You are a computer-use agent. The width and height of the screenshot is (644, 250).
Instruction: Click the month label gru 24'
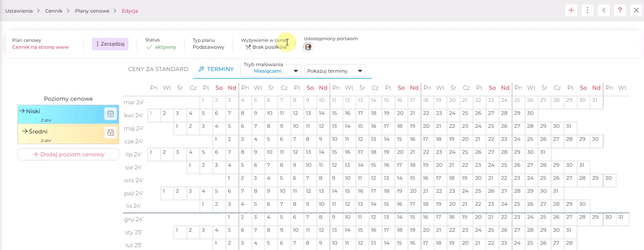coord(134,219)
